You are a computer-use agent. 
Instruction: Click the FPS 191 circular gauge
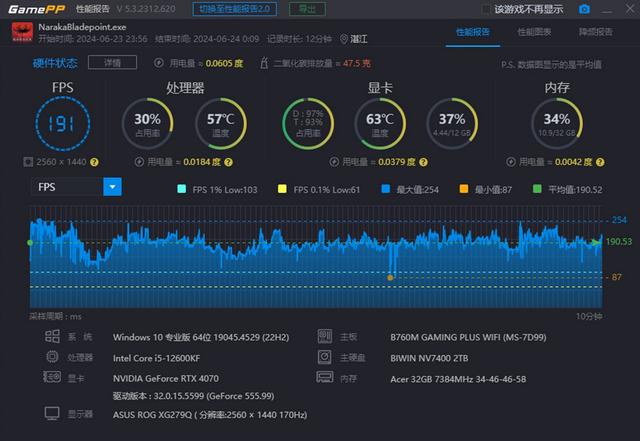[62, 123]
